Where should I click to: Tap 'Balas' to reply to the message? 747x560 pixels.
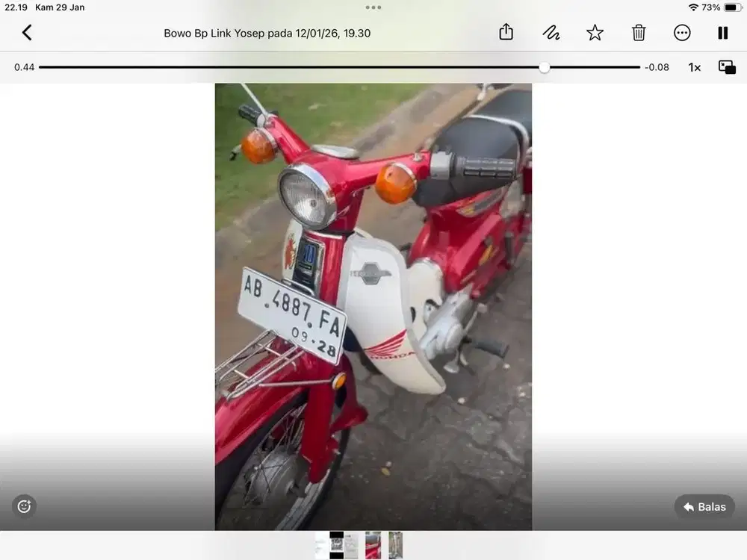(x=704, y=506)
